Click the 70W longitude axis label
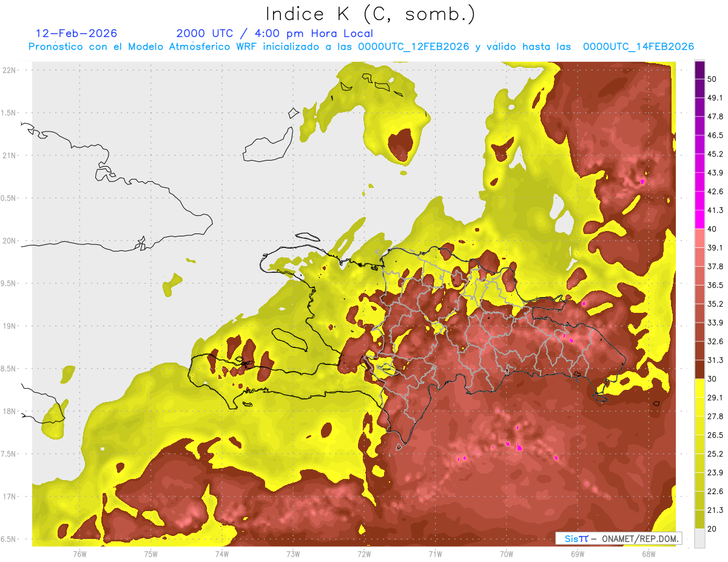The height and width of the screenshot is (562, 728). click(x=507, y=554)
